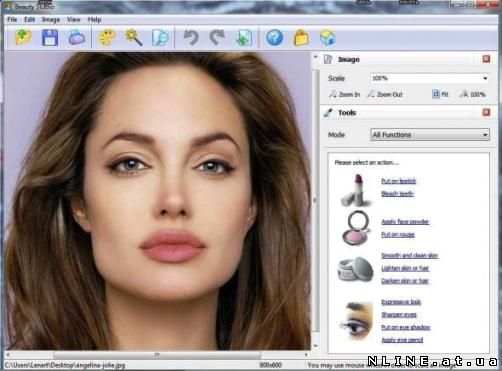Redo change with the redo arrow
502x371 pixels.
click(x=217, y=37)
